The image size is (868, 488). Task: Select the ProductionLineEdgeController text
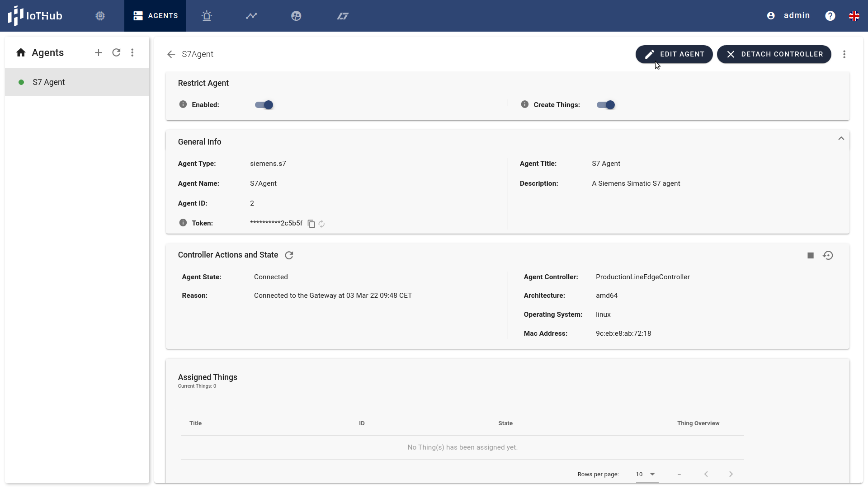point(642,277)
